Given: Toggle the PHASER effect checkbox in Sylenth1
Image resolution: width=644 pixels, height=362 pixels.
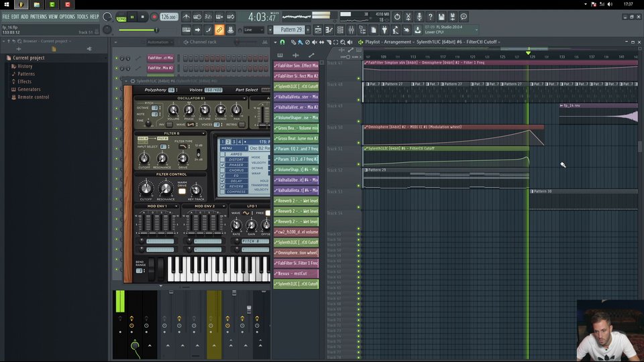Looking at the screenshot, I should coord(223,165).
